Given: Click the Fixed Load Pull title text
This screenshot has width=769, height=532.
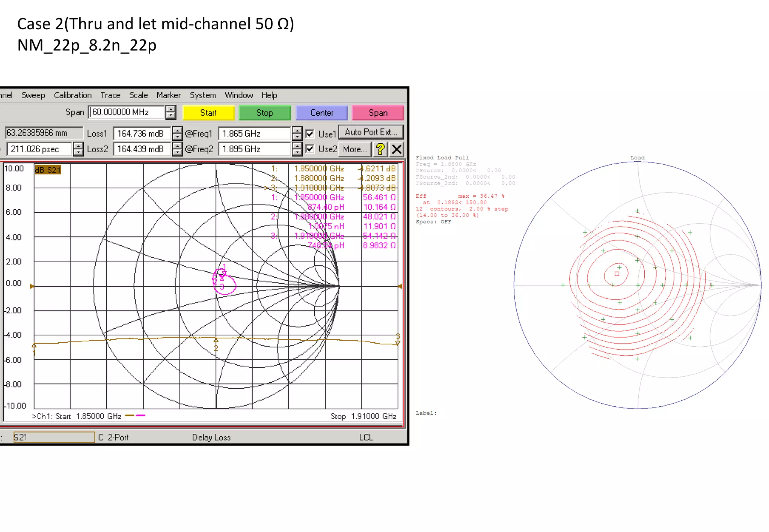Looking at the screenshot, I should coord(442,158).
